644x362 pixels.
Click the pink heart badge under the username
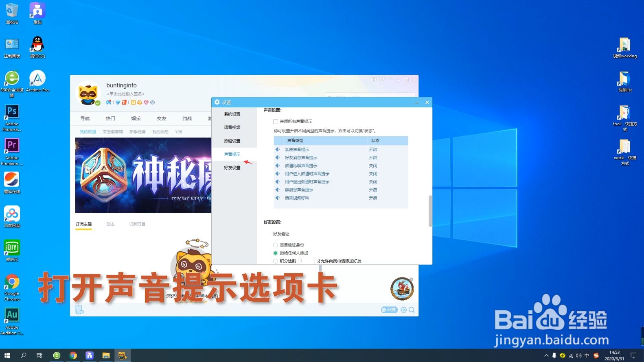146,102
